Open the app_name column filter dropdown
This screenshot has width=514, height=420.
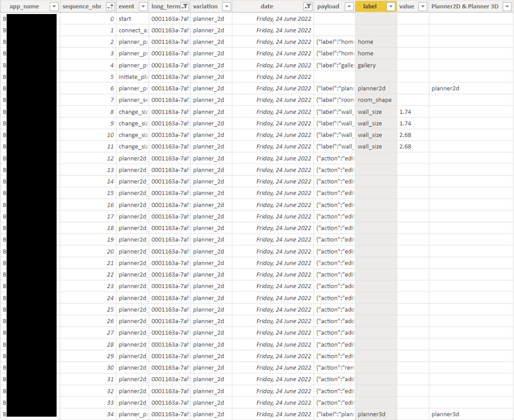click(x=54, y=7)
